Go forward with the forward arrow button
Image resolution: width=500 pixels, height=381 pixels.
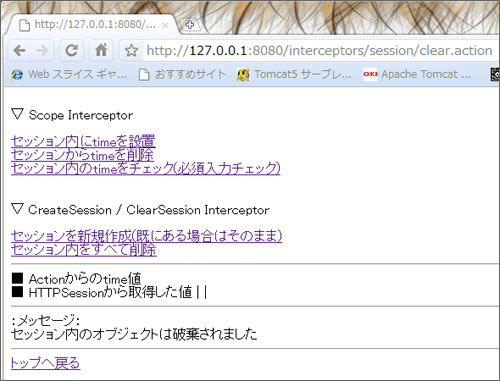(x=42, y=51)
